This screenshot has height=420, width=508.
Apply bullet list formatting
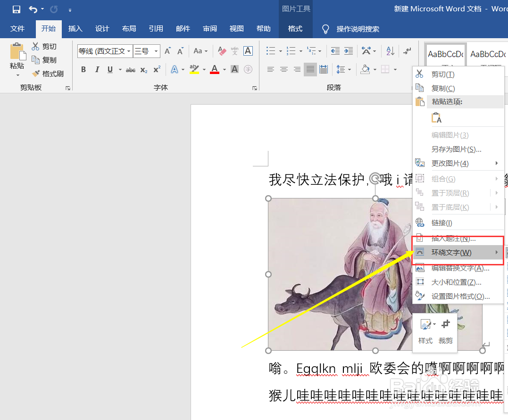(x=271, y=51)
